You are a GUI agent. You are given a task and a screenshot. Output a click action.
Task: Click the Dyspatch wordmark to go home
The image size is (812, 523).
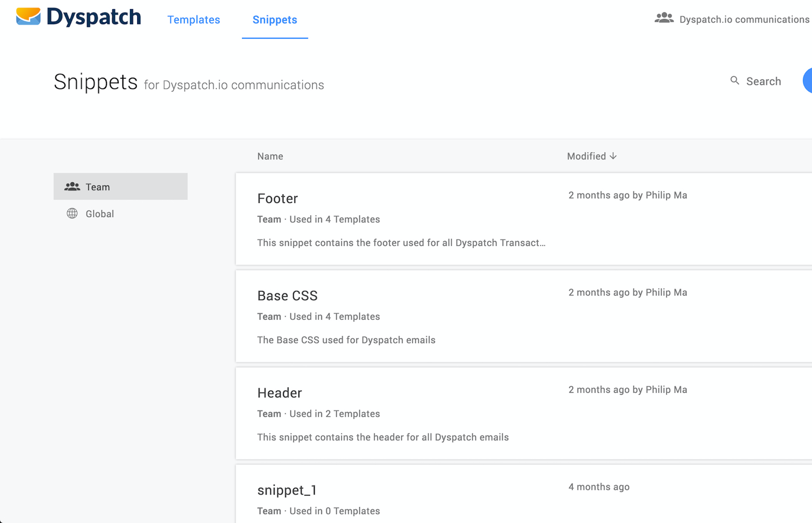tap(94, 17)
